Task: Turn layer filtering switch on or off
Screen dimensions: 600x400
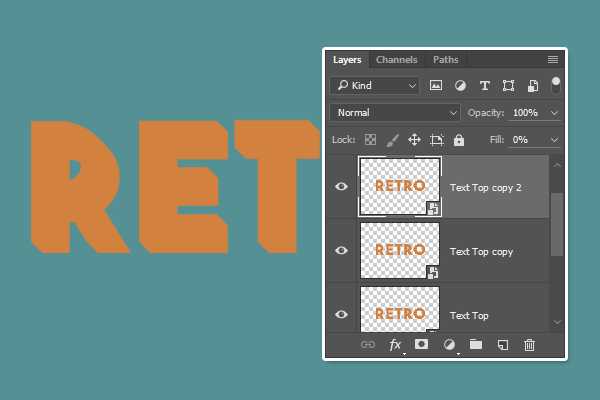Action: (x=556, y=84)
